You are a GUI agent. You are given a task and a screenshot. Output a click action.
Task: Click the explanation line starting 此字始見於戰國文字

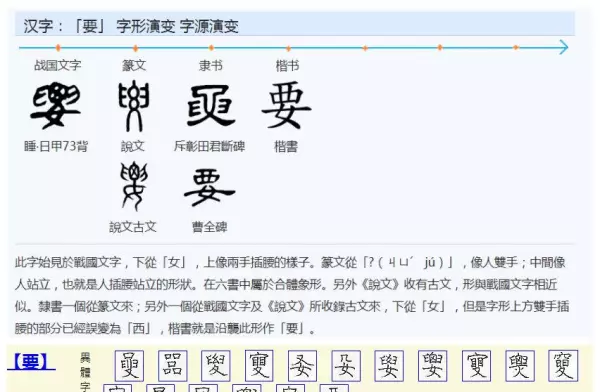pos(290,263)
